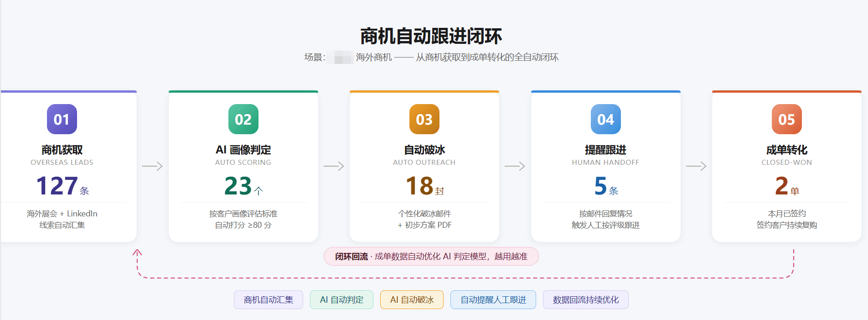Click the 商机自动跟进闭环 heading
Screen dimensions: 868x320
[x=431, y=36]
